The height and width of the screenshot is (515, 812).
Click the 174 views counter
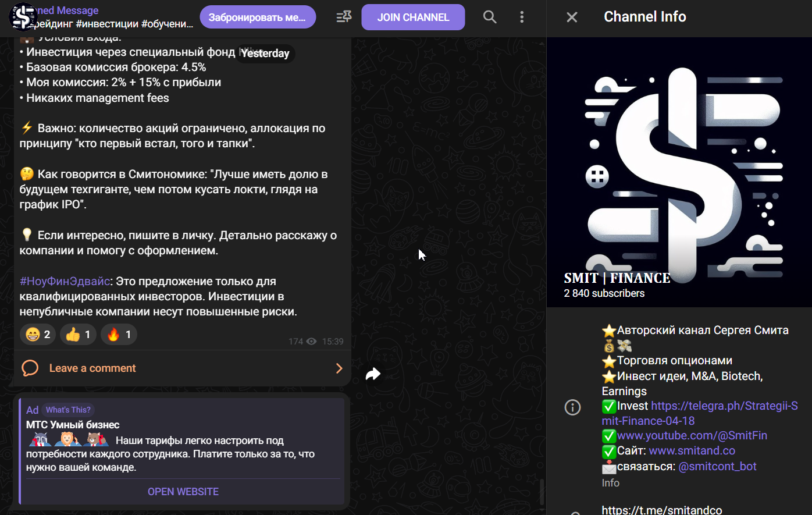(302, 342)
